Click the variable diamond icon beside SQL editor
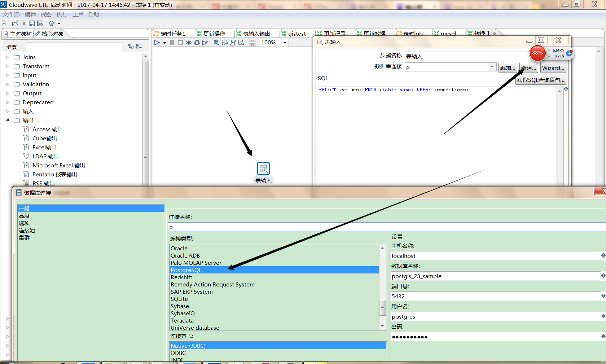 pos(566,89)
